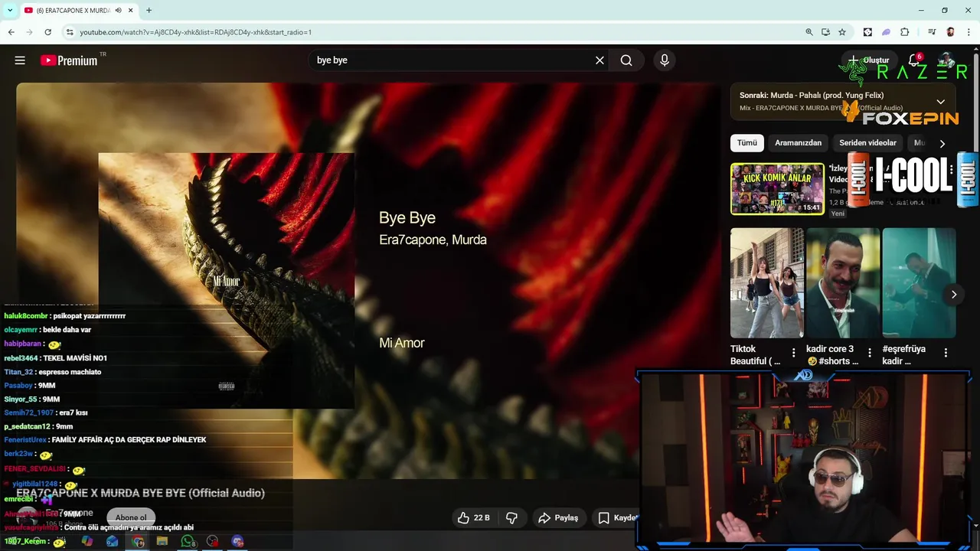Click the "Mi Amor" album name text
Screen dimensions: 980x551
401,343
